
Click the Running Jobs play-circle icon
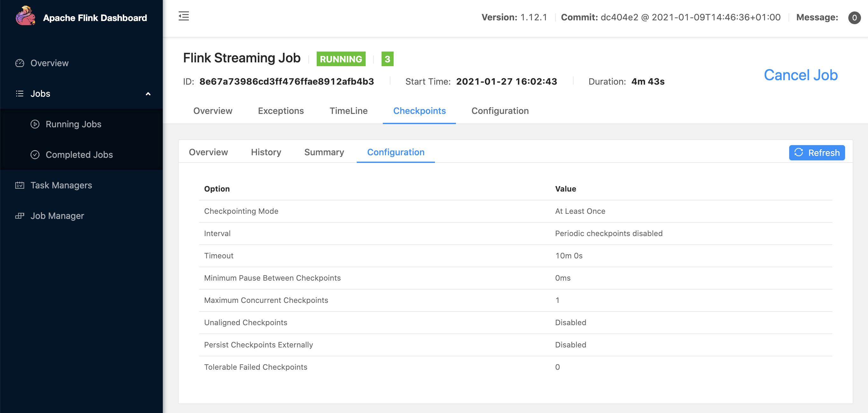click(x=35, y=124)
